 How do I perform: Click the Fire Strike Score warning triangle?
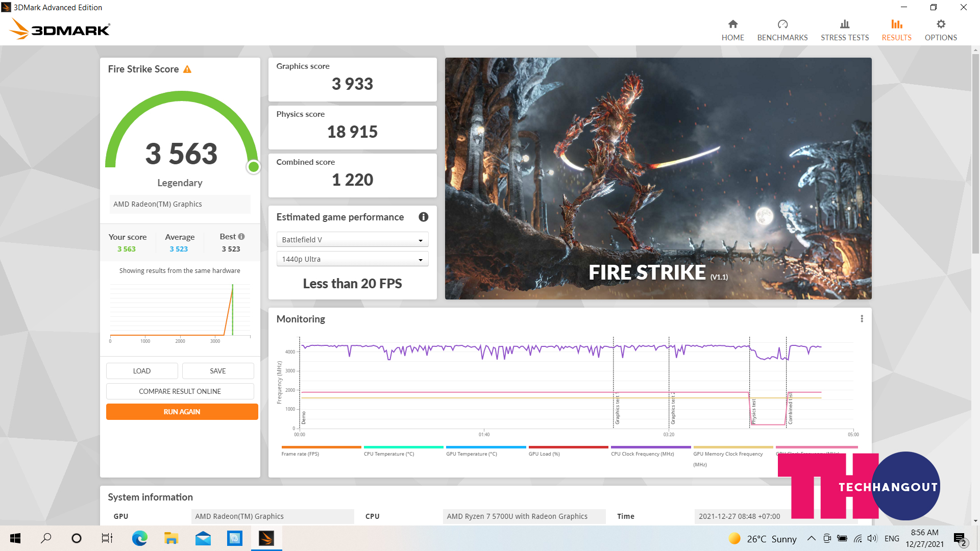187,69
